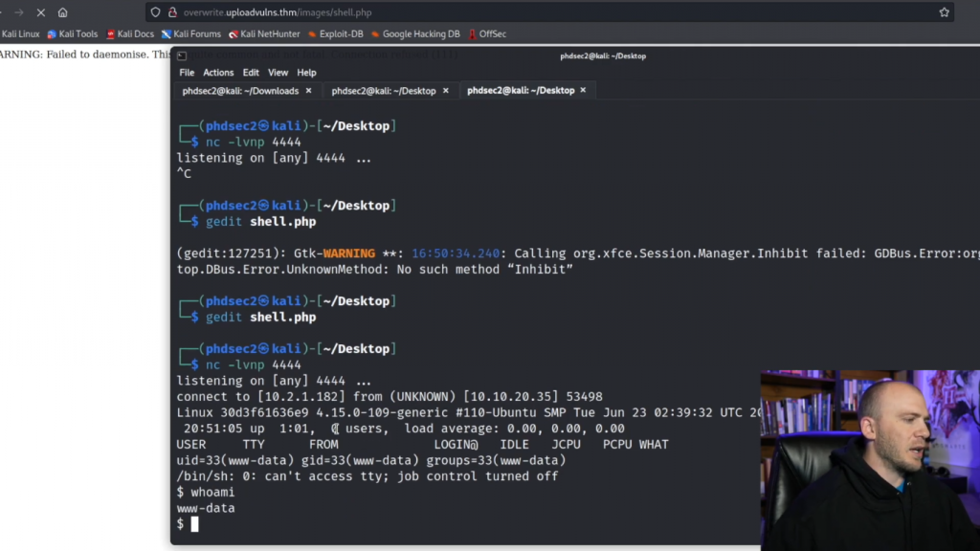The image size is (980, 551).
Task: View site security padlock info
Action: point(172,12)
